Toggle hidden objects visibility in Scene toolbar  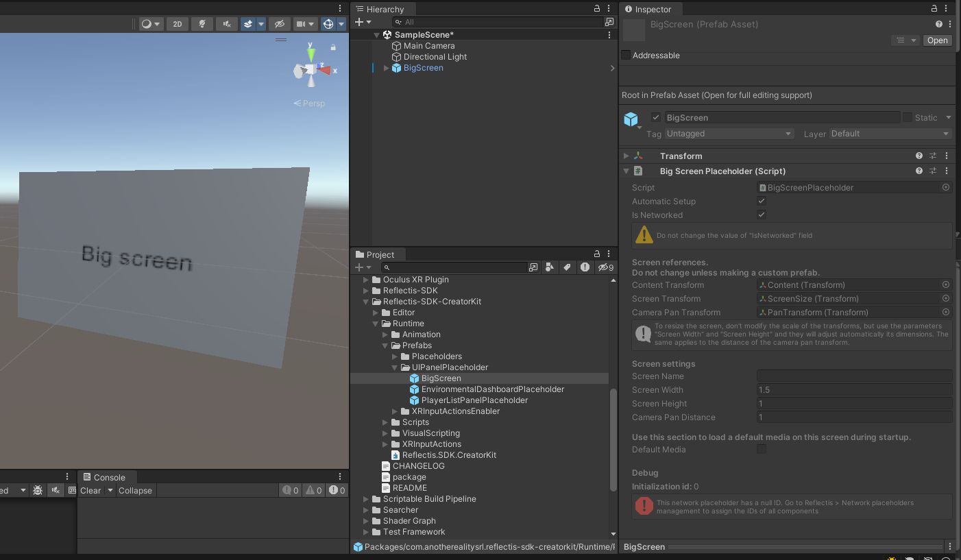coord(278,24)
